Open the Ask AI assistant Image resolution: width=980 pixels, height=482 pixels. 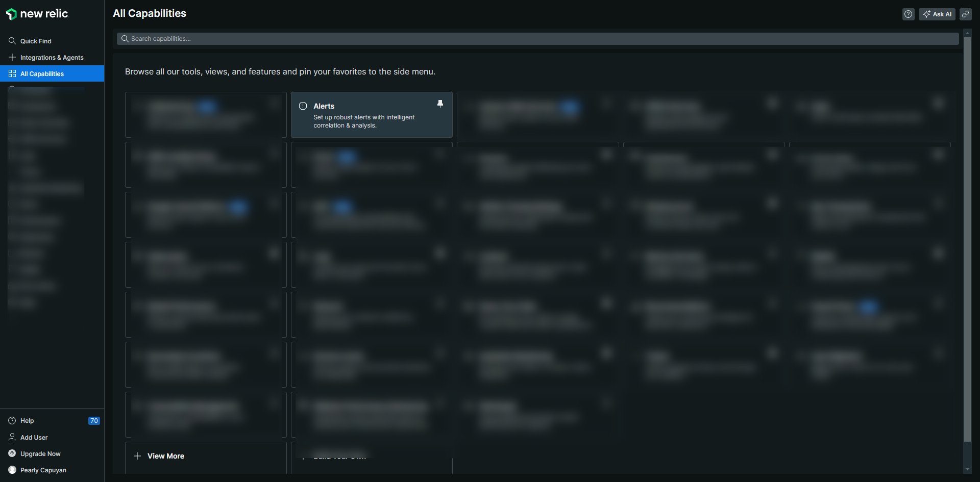tap(937, 14)
